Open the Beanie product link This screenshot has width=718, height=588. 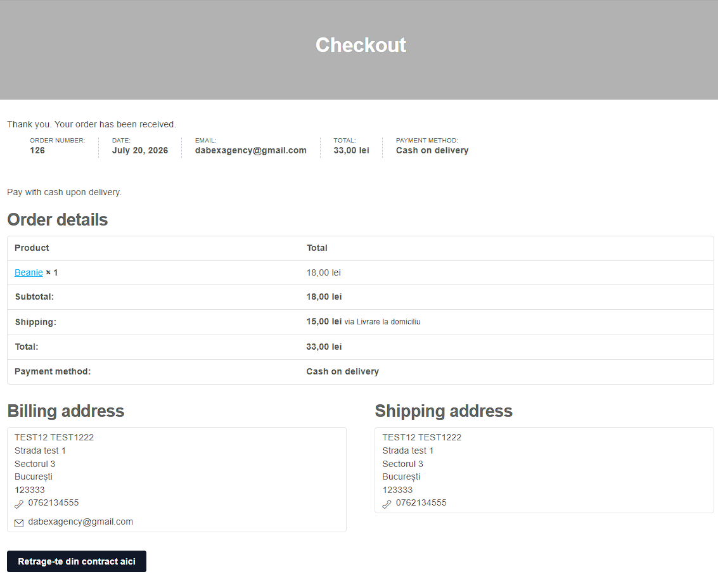pos(29,272)
